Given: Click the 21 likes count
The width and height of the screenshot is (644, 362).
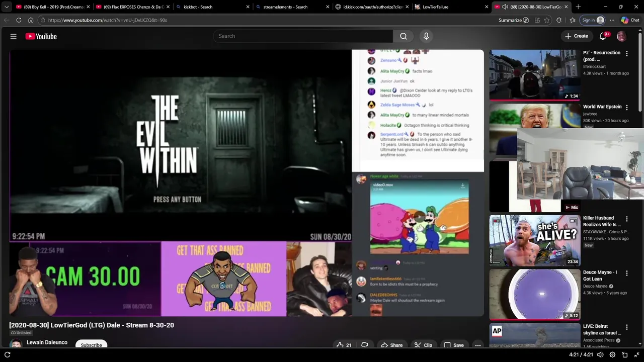Looking at the screenshot, I should tap(348, 345).
